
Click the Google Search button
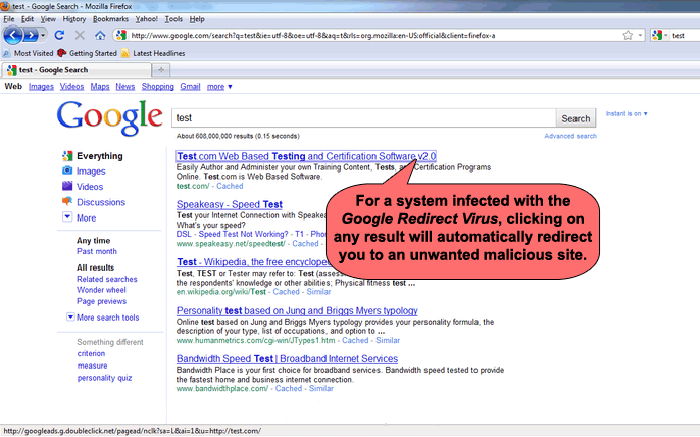coord(575,118)
